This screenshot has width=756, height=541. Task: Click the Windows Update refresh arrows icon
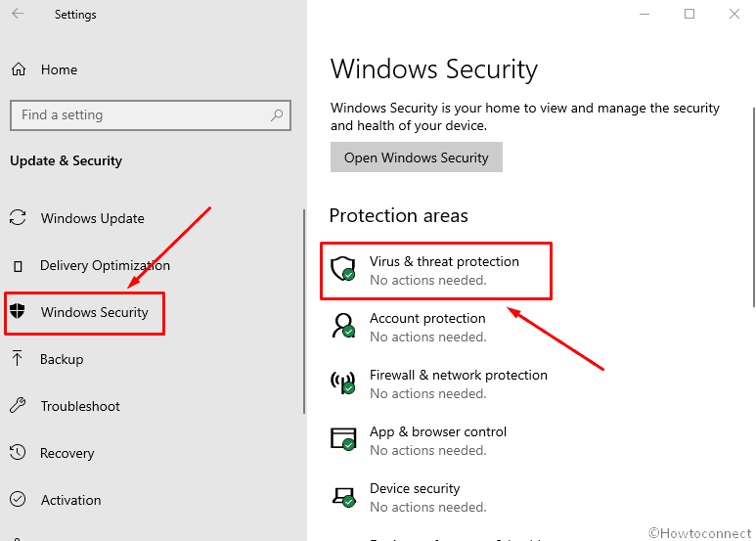tap(18, 218)
